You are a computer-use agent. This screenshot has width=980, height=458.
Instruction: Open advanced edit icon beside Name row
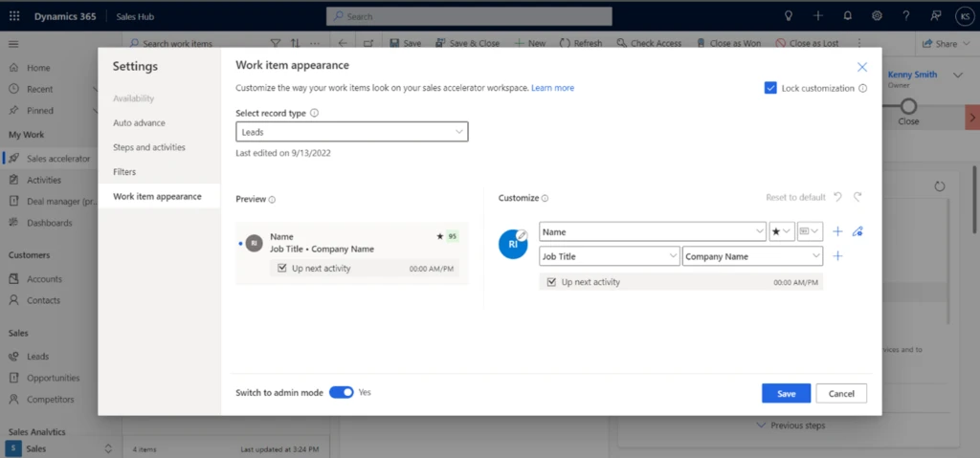point(857,231)
